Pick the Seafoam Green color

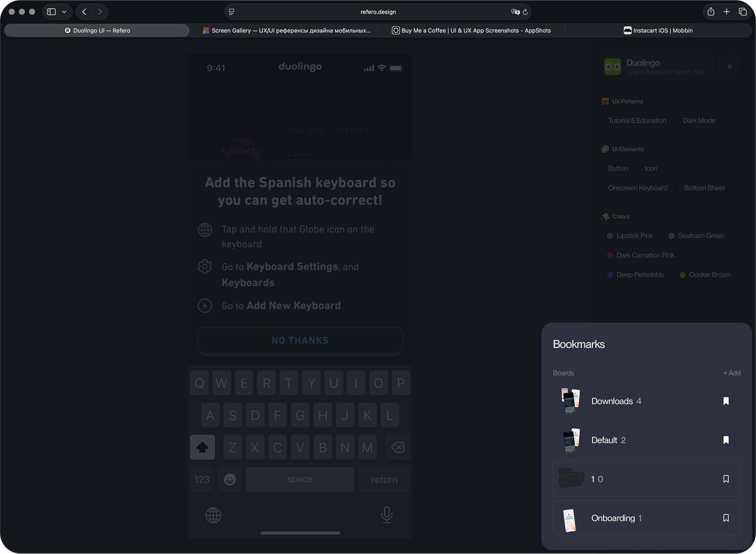[x=697, y=235]
